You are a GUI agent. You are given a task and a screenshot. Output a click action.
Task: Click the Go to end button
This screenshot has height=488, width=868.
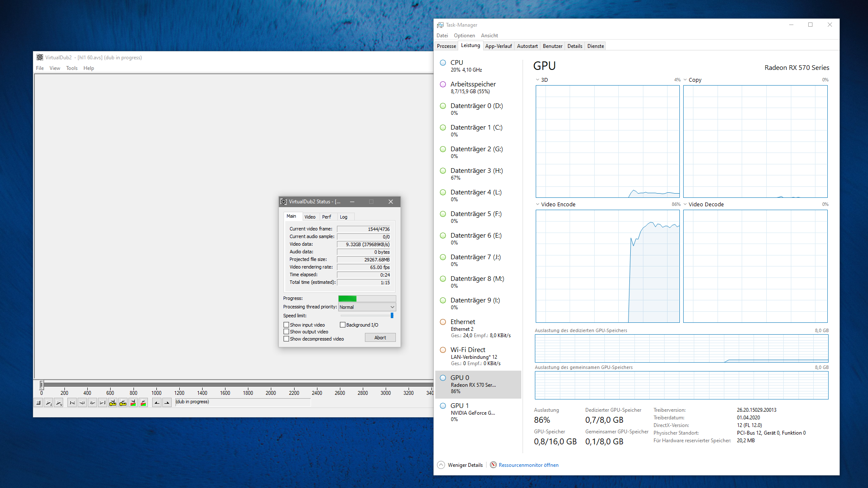click(103, 403)
